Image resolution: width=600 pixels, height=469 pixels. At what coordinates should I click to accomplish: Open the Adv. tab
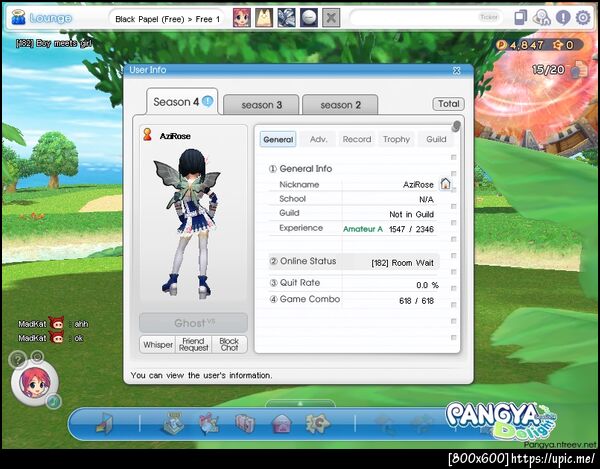pos(318,139)
